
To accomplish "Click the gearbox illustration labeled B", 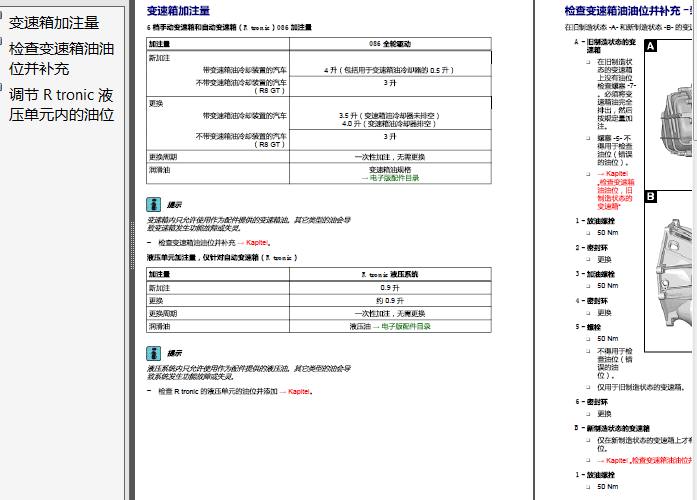I will 671,271.
